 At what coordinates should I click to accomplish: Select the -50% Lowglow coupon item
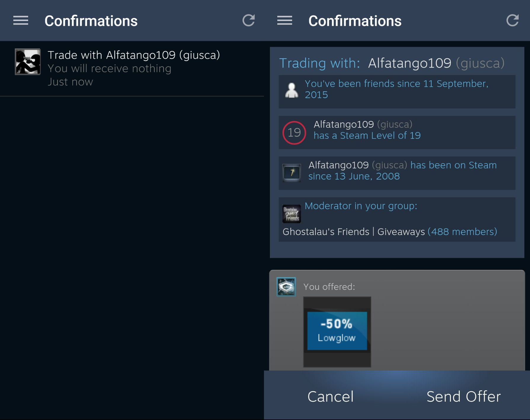(x=337, y=332)
